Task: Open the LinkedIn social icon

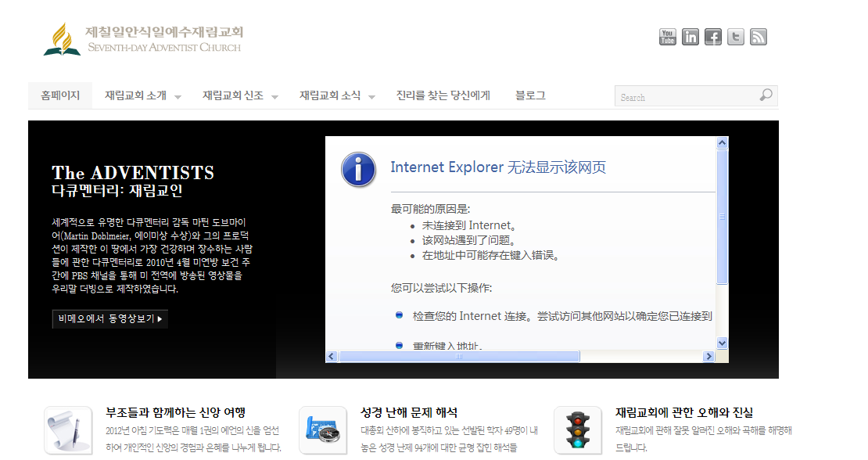Action: pyautogui.click(x=690, y=37)
